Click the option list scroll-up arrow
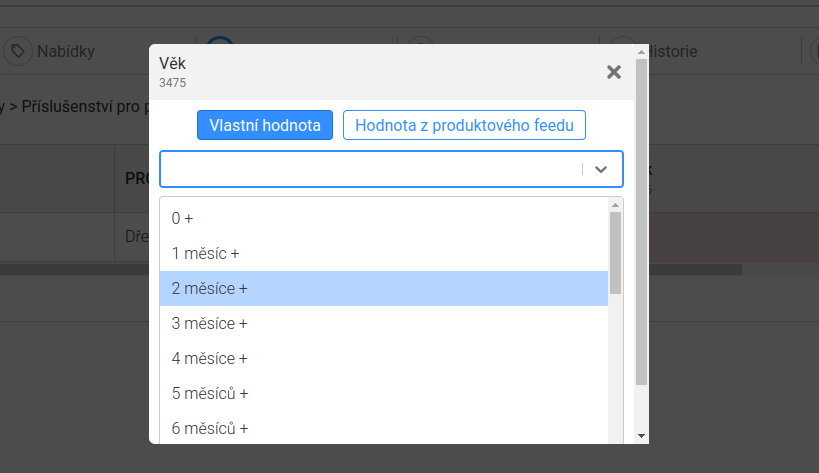The width and height of the screenshot is (819, 473). point(615,205)
